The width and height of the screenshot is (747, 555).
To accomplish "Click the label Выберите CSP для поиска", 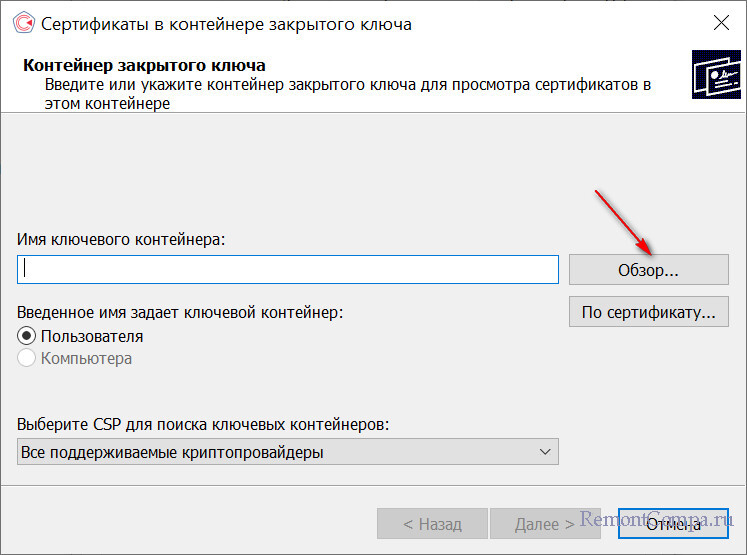I will [x=203, y=424].
